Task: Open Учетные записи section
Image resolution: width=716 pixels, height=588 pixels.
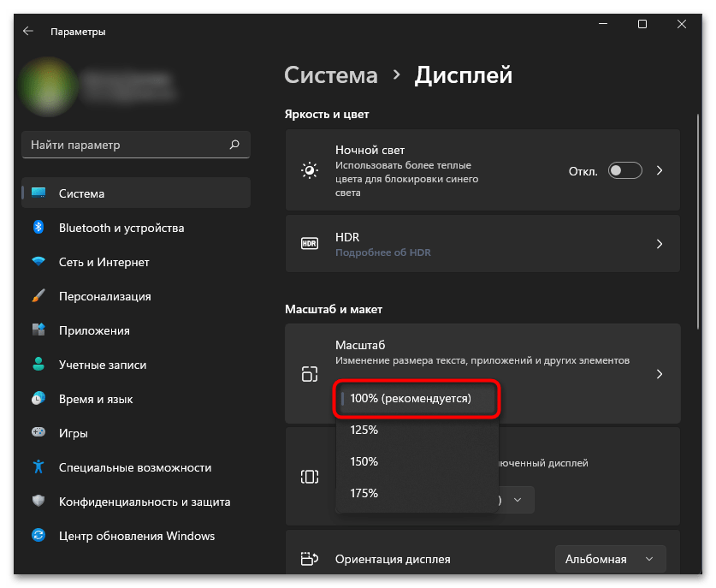Action: [102, 365]
